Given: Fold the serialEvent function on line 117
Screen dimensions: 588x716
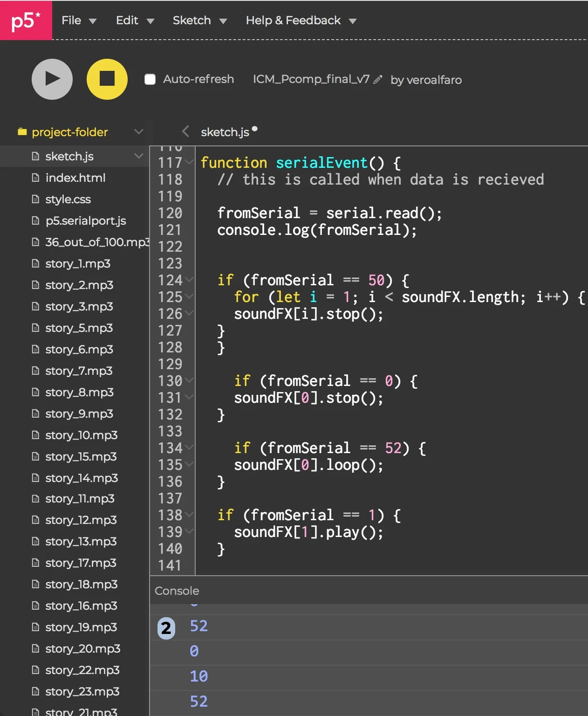Looking at the screenshot, I should (x=189, y=162).
